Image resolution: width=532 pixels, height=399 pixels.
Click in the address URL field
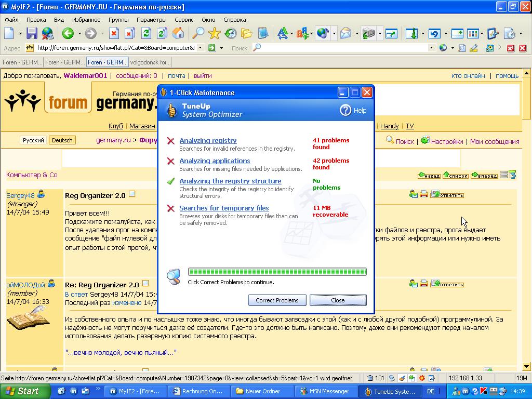[115, 48]
